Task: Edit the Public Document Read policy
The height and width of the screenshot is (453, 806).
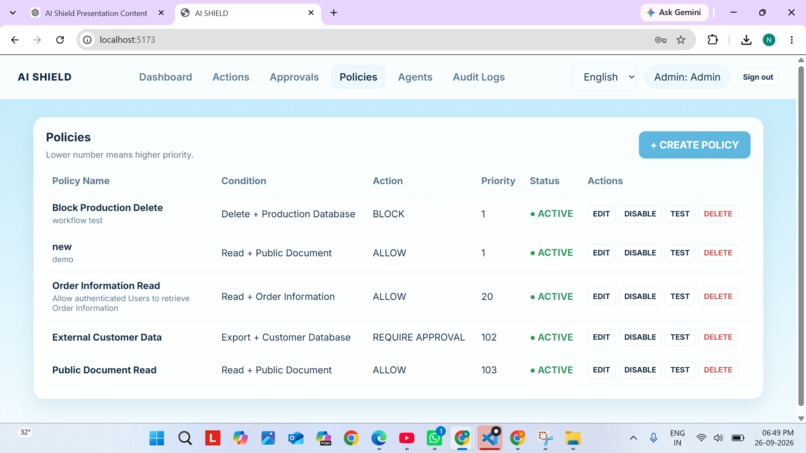Action: click(x=601, y=370)
